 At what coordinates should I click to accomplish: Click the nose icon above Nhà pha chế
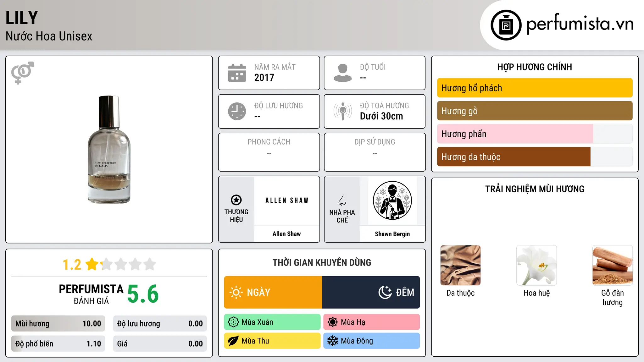[x=342, y=200]
